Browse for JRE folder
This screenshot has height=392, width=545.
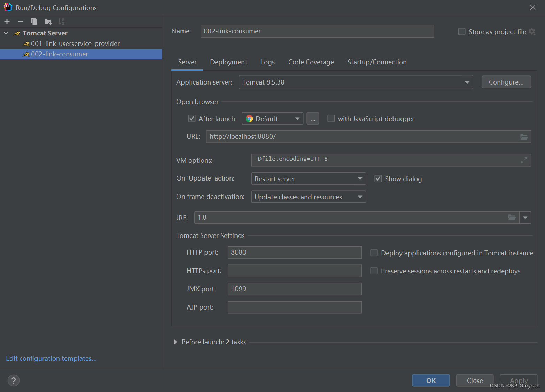pos(512,217)
